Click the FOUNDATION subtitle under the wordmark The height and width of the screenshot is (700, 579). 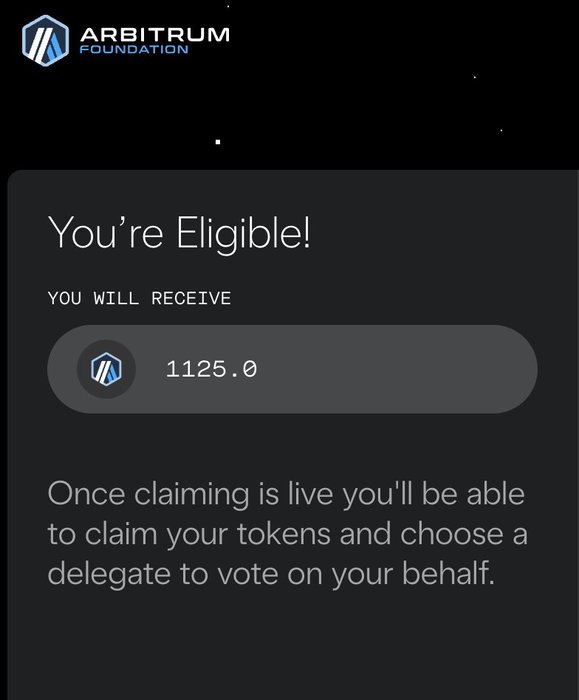click(134, 49)
